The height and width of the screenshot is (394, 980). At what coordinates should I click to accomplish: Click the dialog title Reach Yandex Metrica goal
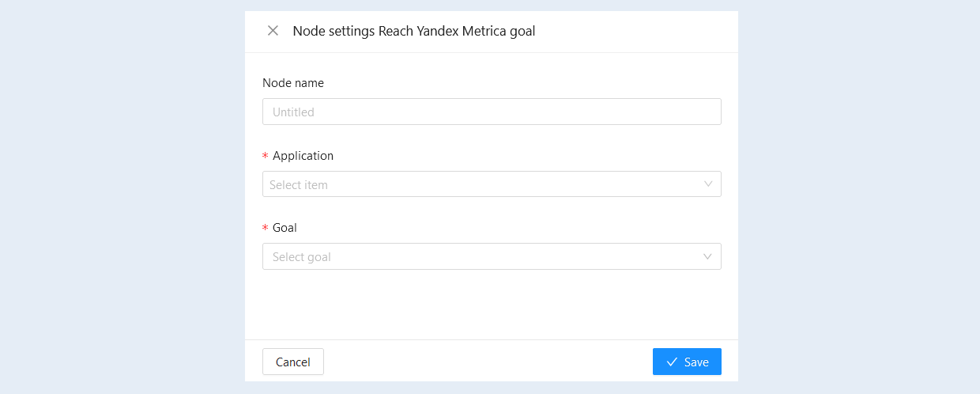457,31
